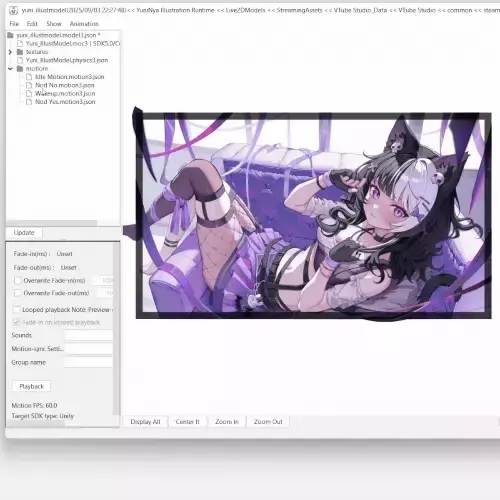
Task: Select yuni_illustmodel.model3.json root label
Action: [x=58, y=35]
